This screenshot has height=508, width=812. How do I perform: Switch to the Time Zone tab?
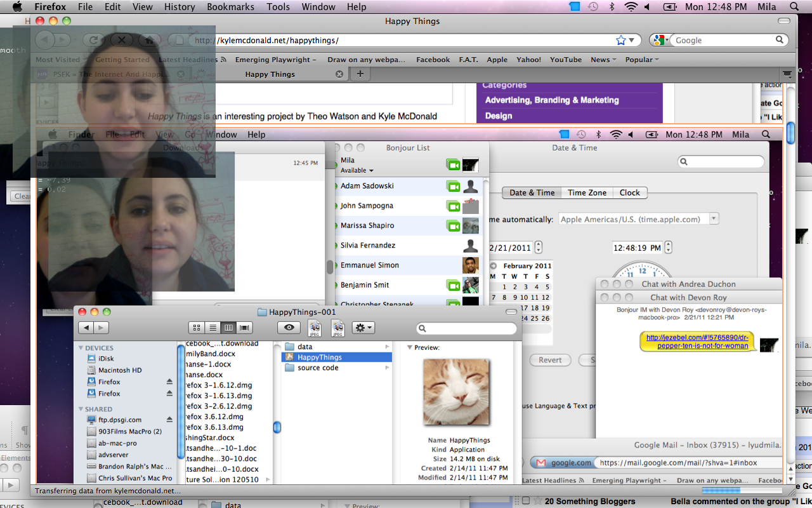tap(587, 192)
